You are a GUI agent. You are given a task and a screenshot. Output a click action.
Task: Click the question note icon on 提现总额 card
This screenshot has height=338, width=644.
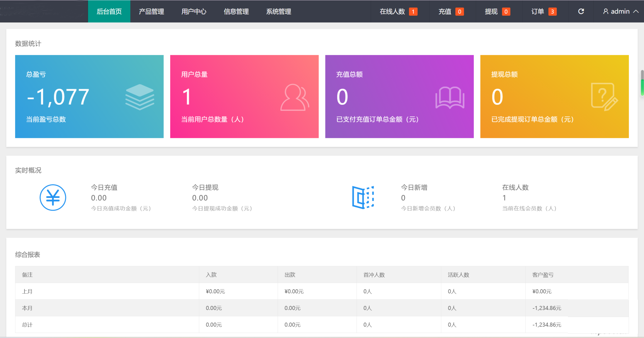604,97
